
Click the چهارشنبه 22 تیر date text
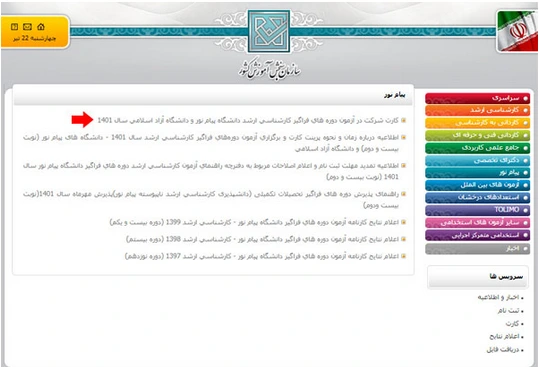click(34, 38)
